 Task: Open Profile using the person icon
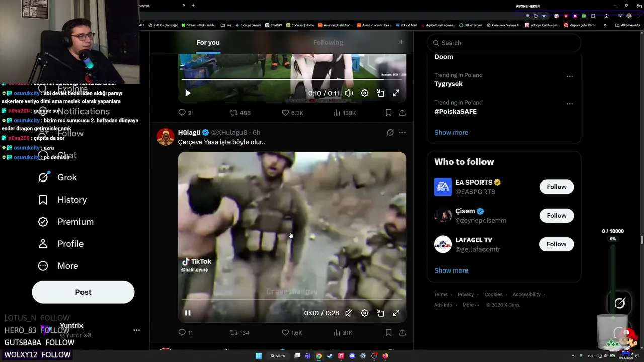[43, 244]
